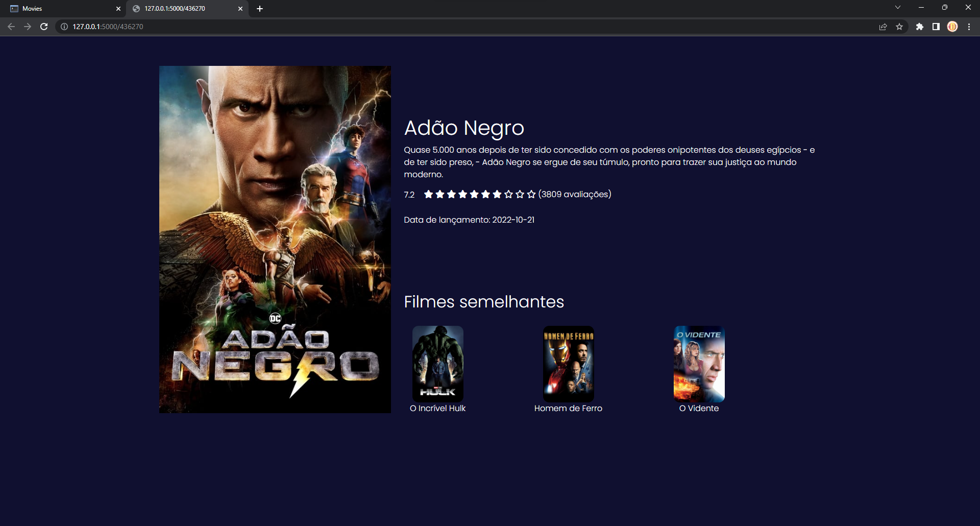Open the tab search chevron dropdown
The image size is (980, 526).
tap(897, 7)
